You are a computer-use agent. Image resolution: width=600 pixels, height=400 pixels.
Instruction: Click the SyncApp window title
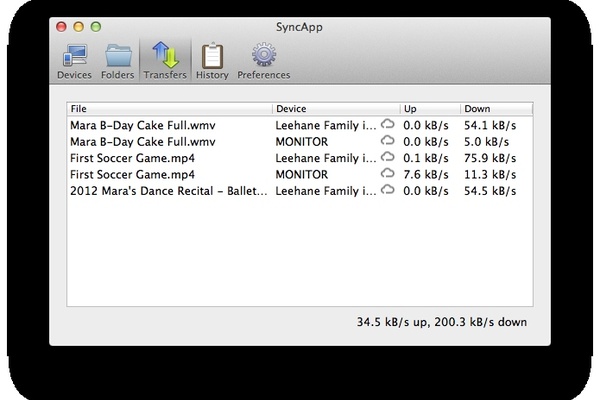click(x=299, y=27)
